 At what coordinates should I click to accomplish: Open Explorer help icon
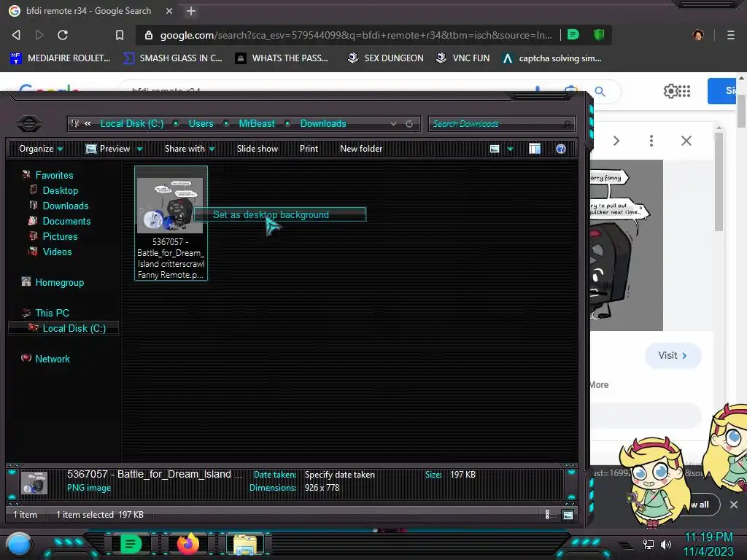561,149
